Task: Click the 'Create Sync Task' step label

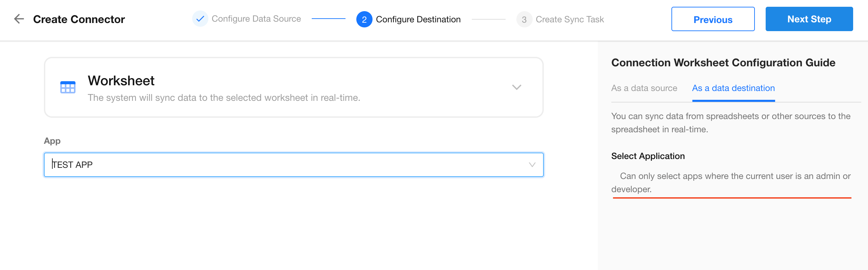Action: (570, 19)
